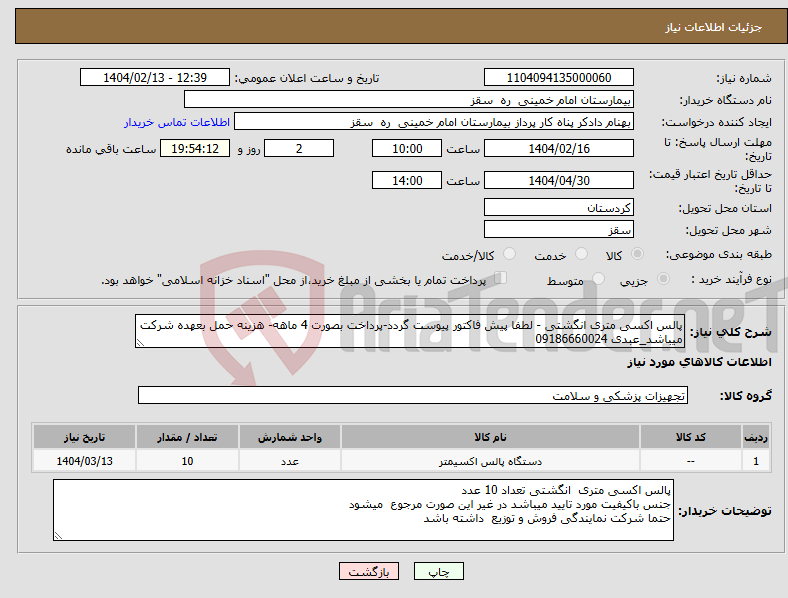Click the شماره نیاز field 1104094135000060
The width and height of the screenshot is (788, 598).
[558, 77]
